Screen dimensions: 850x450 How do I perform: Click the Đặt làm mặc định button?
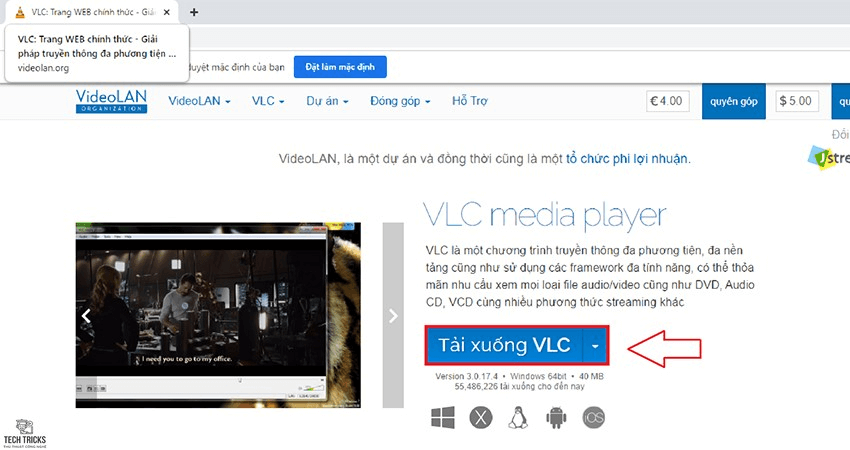(x=340, y=67)
